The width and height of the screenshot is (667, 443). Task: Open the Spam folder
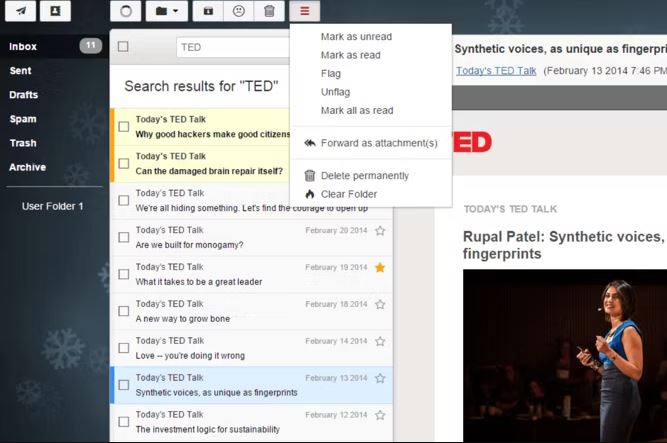click(23, 119)
